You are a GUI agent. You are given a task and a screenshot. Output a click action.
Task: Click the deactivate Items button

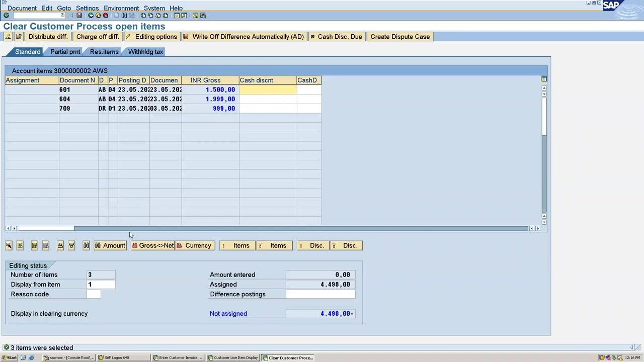click(x=274, y=245)
